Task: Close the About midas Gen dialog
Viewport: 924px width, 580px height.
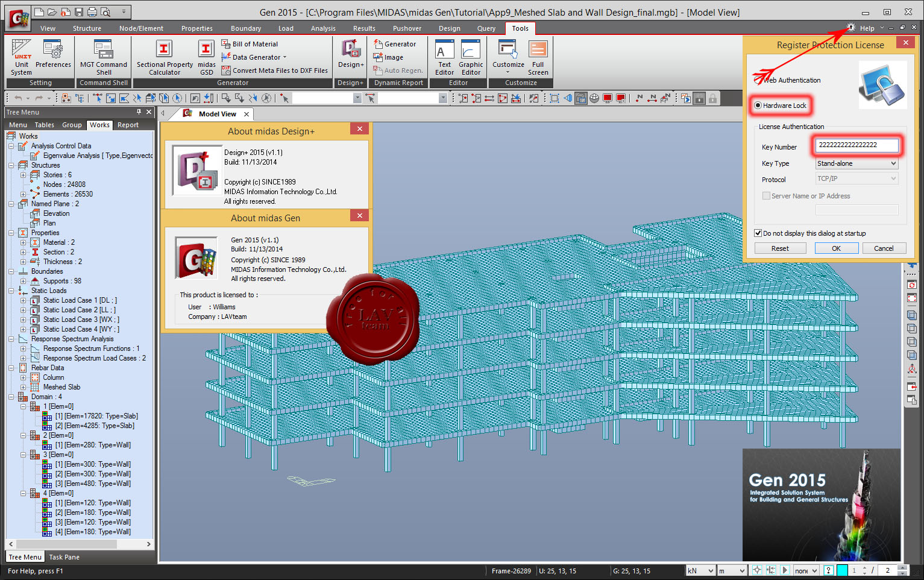Action: pyautogui.click(x=359, y=216)
